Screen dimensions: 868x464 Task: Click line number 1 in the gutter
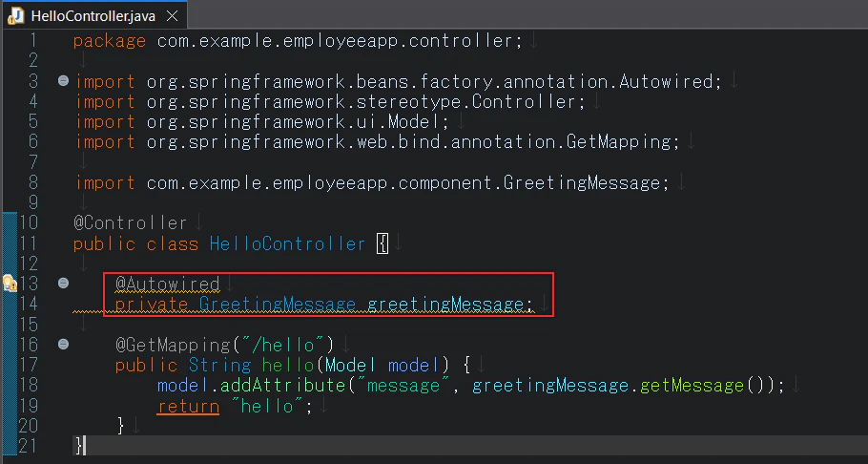point(32,40)
